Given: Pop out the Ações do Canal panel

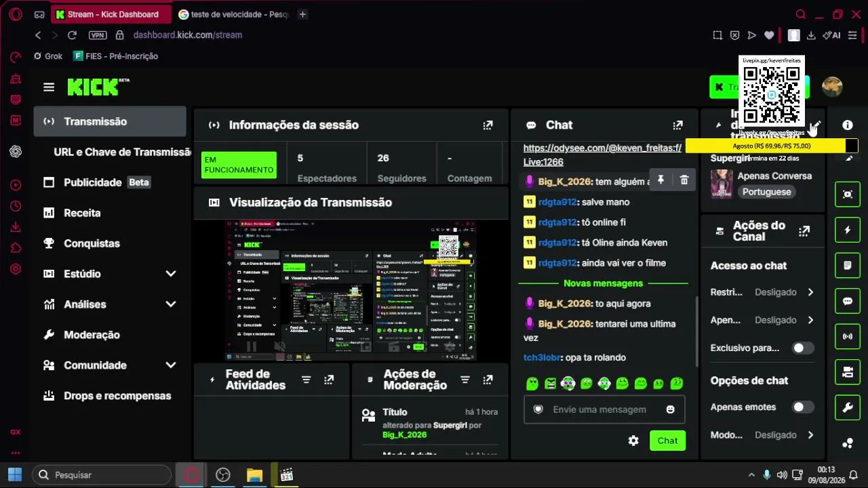Looking at the screenshot, I should [804, 231].
